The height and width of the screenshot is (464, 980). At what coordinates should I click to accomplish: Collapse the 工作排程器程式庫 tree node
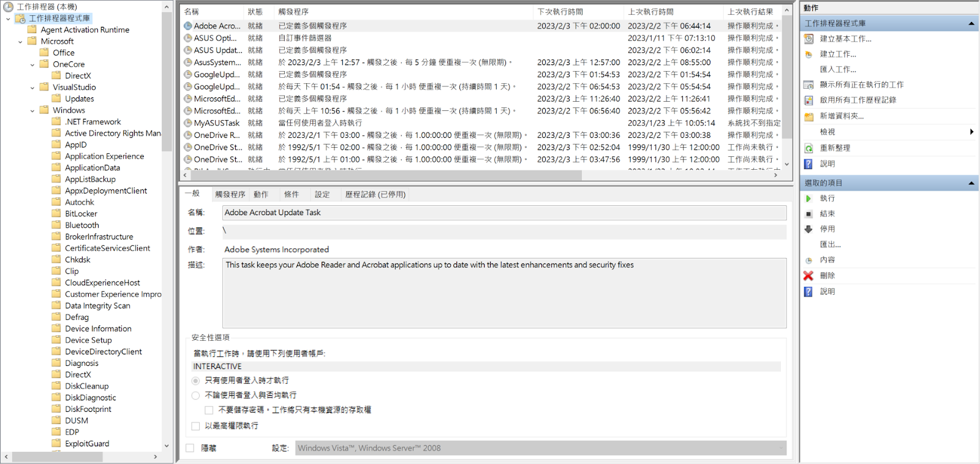click(8, 19)
